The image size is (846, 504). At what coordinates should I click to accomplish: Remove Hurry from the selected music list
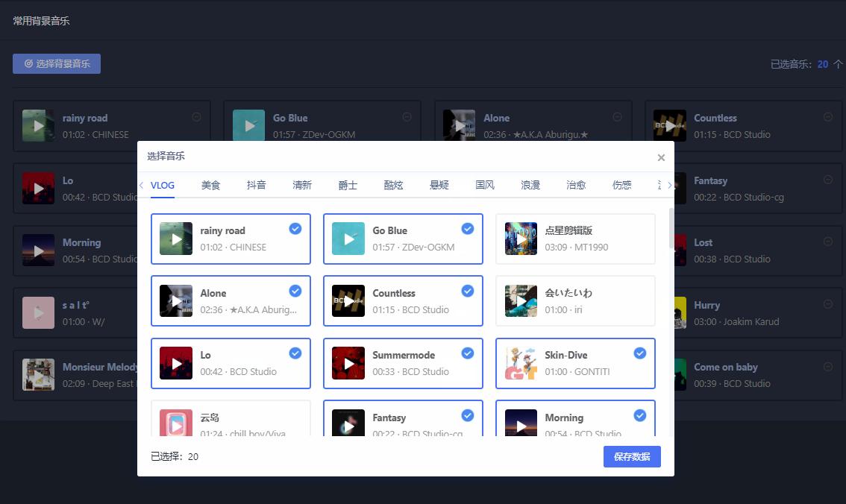(828, 304)
